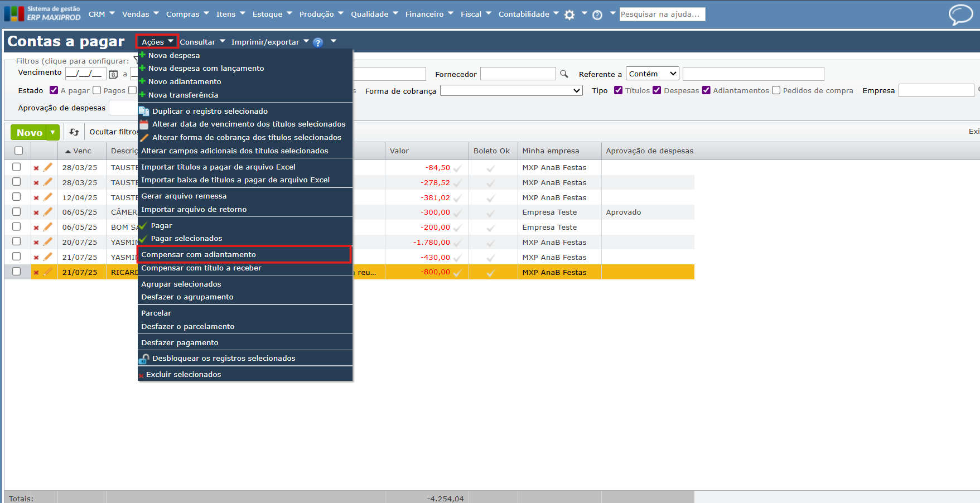The image size is (980, 503).
Task: Click the Fornecedor input field
Action: [518, 74]
